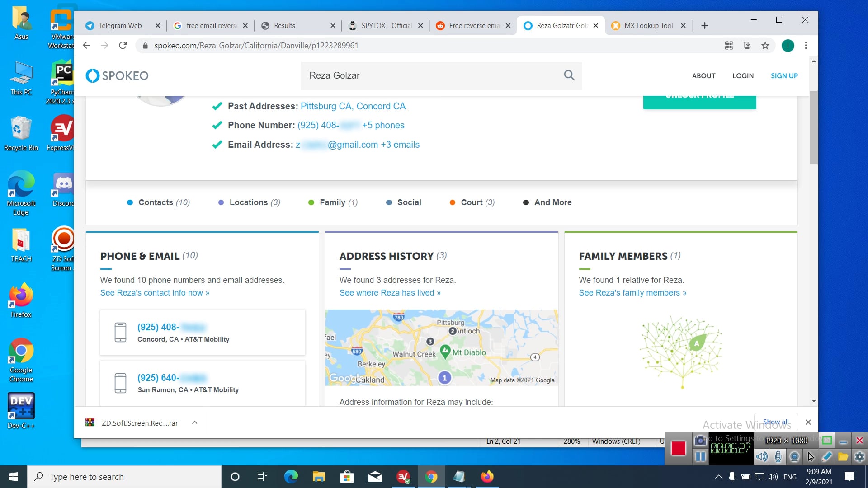
Task: Click the Spokeo search magnifier icon
Action: [x=569, y=75]
